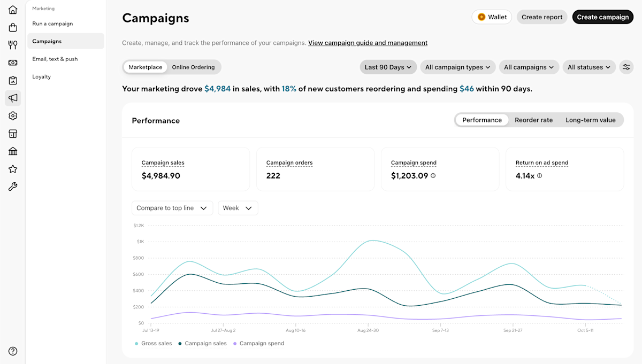Viewport: 642px width, 364px height.
Task: Toggle Campaign sales legend series
Action: 202,343
